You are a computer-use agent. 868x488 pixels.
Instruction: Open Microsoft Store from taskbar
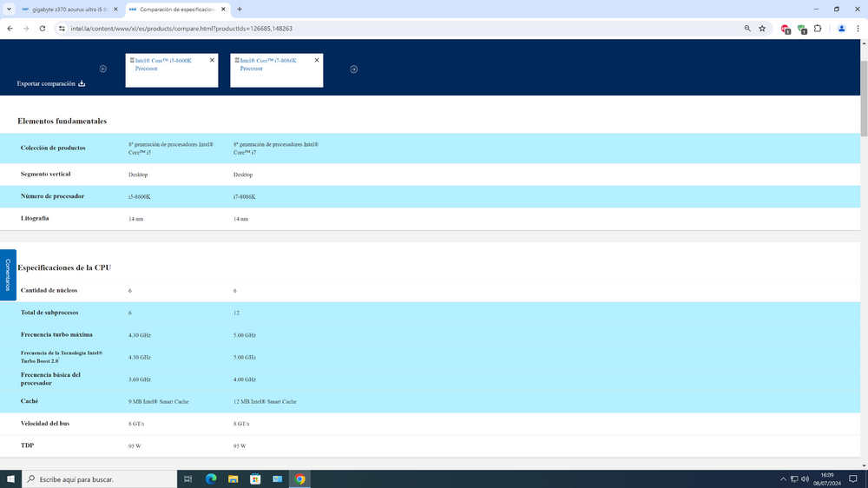[255, 479]
